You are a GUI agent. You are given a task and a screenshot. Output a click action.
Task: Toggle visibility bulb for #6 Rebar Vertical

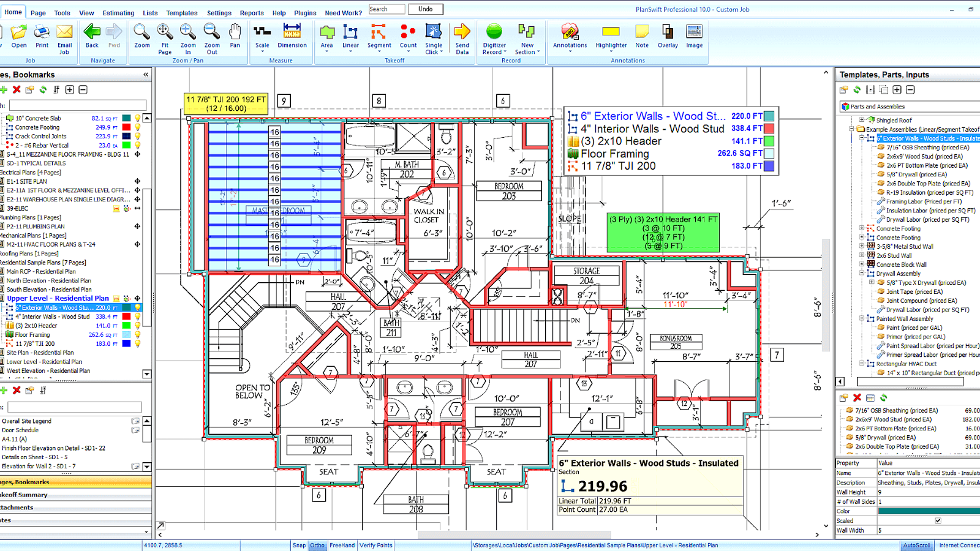pos(138,145)
